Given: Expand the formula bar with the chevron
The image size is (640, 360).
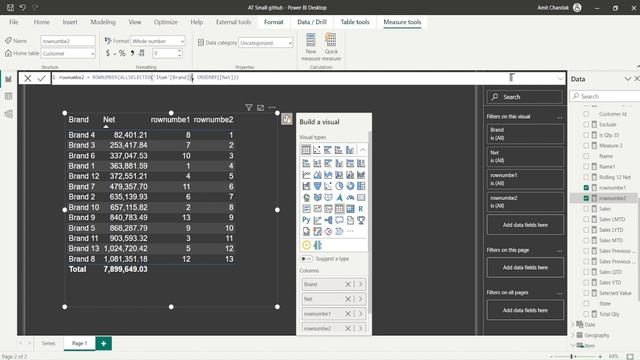Looking at the screenshot, I should click(x=560, y=79).
